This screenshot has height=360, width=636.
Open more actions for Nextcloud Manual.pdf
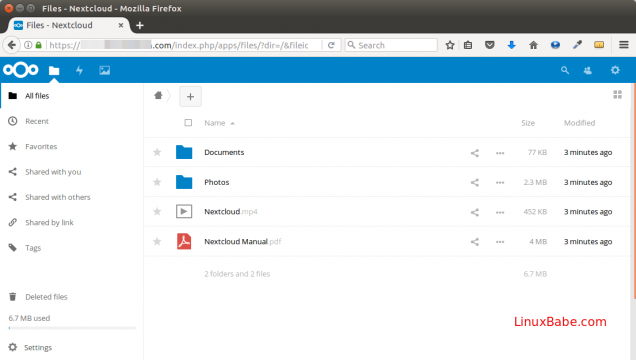point(500,242)
